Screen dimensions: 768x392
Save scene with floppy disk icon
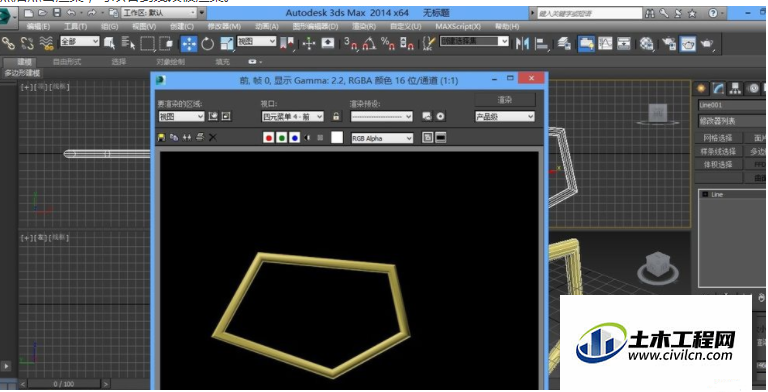pyautogui.click(x=57, y=13)
